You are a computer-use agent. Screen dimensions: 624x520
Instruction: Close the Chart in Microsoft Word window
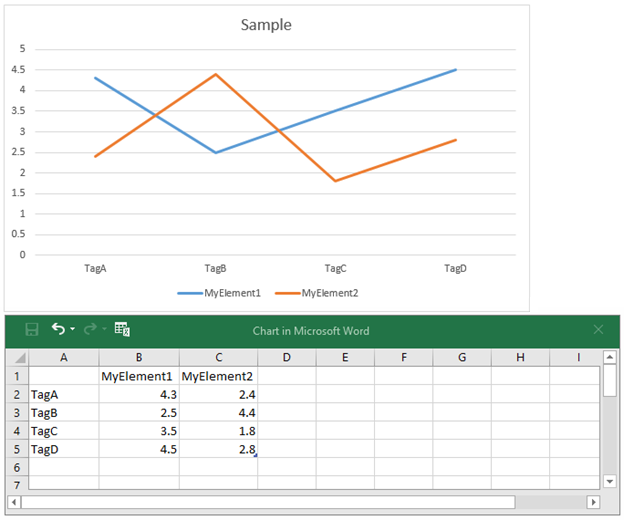[598, 330]
